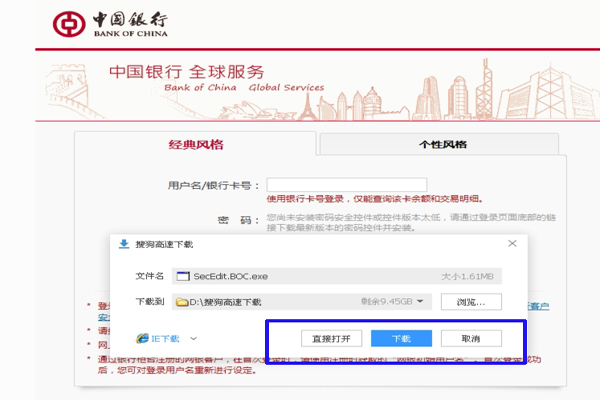Click the 直接打开 button

(x=331, y=338)
